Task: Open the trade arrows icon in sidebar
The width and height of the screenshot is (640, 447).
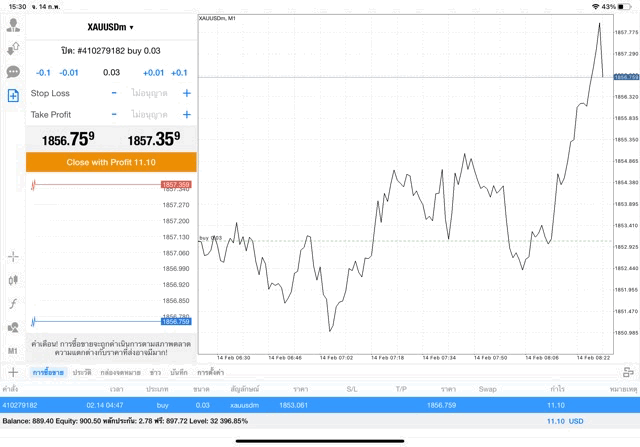Action: tap(13, 49)
